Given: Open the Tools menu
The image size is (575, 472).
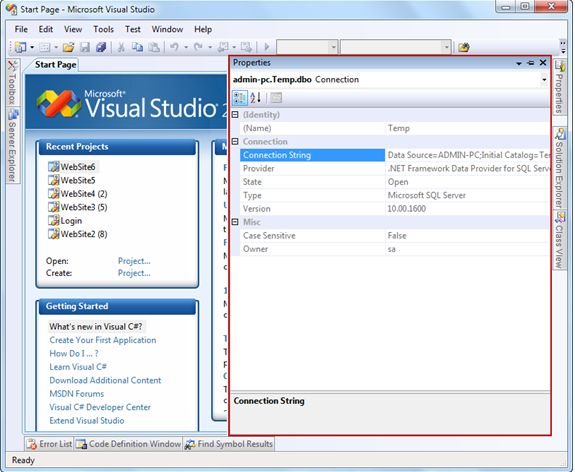Looking at the screenshot, I should tap(103, 29).
